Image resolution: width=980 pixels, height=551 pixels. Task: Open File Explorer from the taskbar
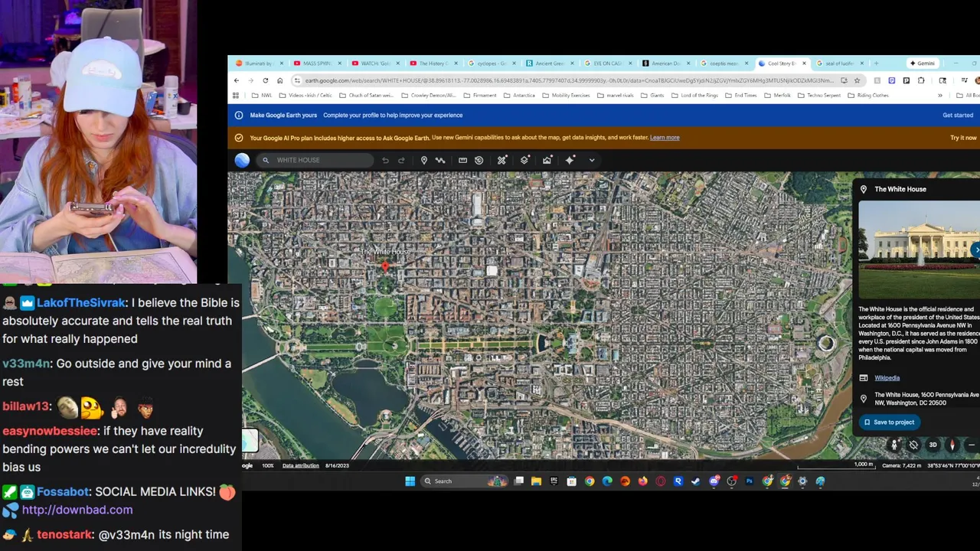click(536, 481)
